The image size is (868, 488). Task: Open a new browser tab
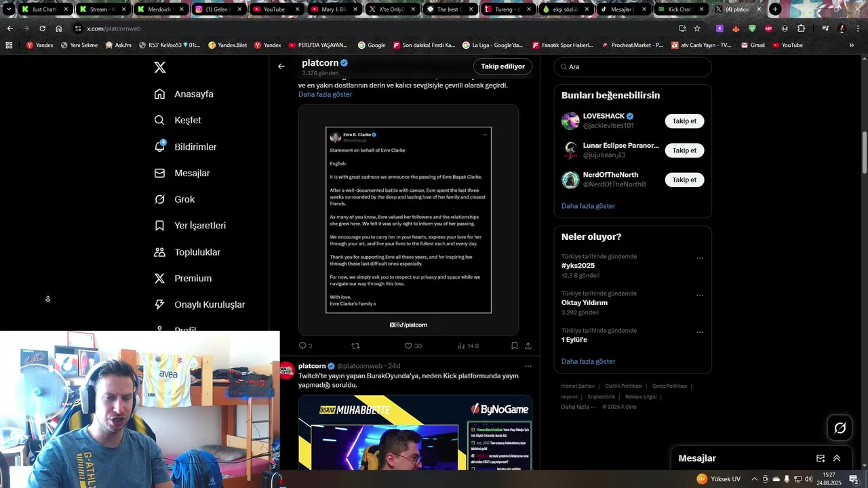click(775, 9)
